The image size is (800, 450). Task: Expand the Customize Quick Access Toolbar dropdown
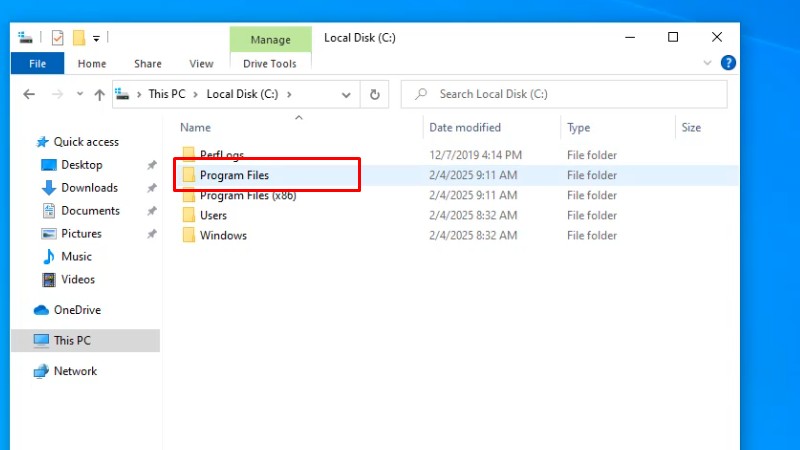coord(96,38)
